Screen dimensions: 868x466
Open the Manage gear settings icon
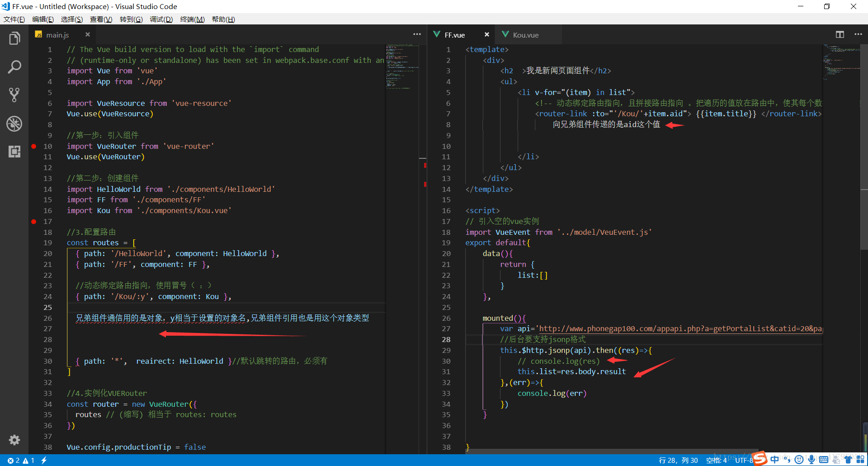coord(14,440)
